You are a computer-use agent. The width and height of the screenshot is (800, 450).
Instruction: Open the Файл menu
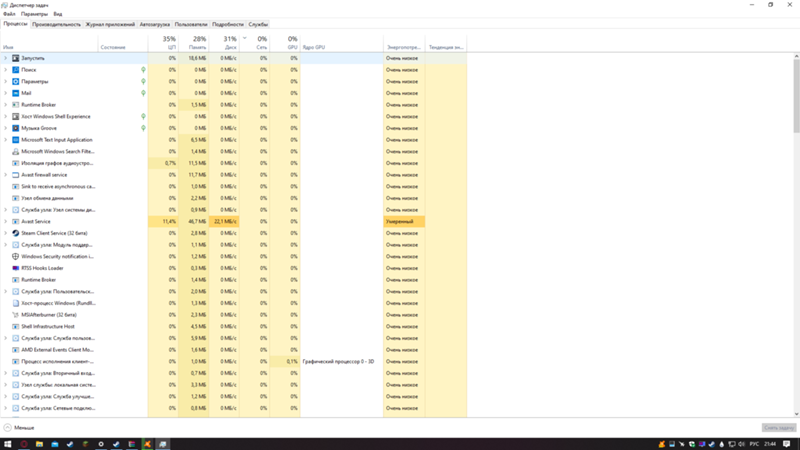coord(9,14)
